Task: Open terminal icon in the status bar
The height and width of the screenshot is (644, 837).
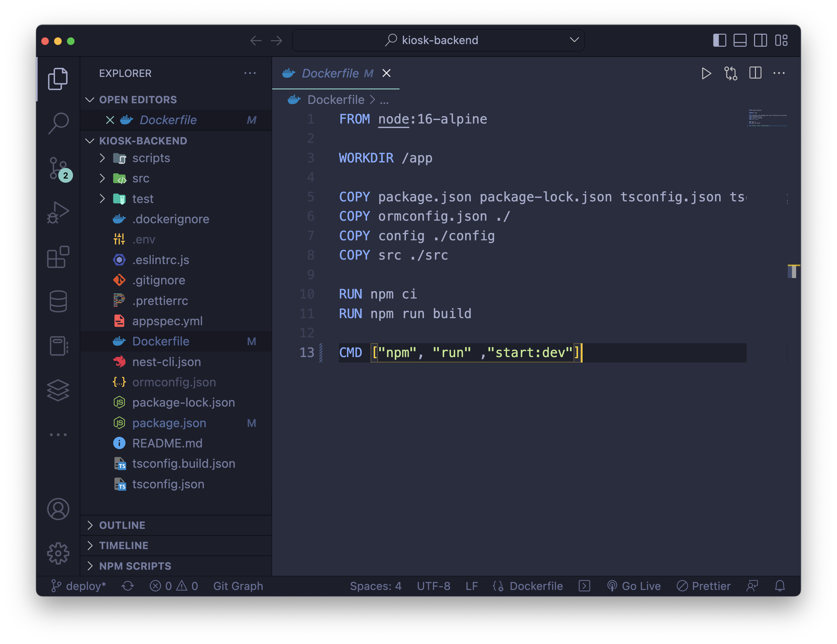Action: pos(584,586)
